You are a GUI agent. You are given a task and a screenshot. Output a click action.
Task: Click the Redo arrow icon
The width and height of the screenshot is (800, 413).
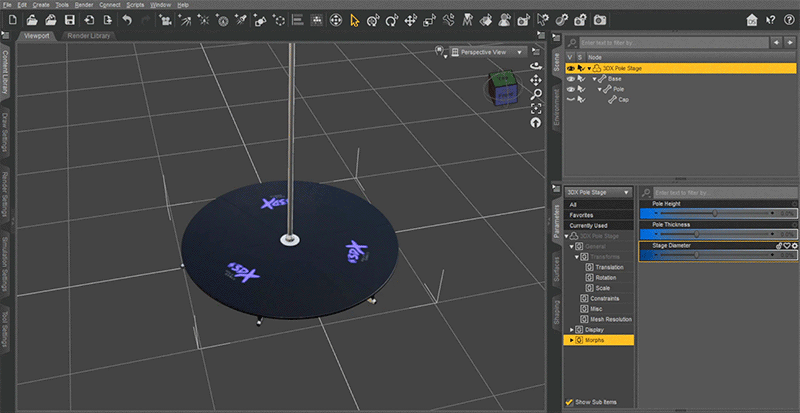click(145, 20)
